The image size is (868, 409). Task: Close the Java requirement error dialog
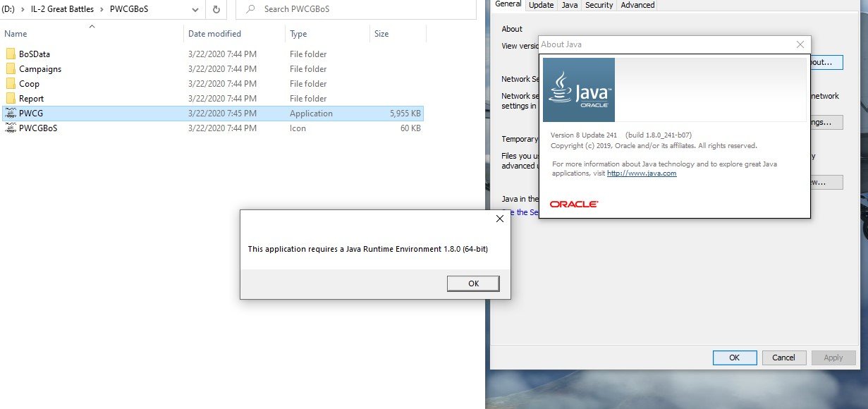(500, 219)
